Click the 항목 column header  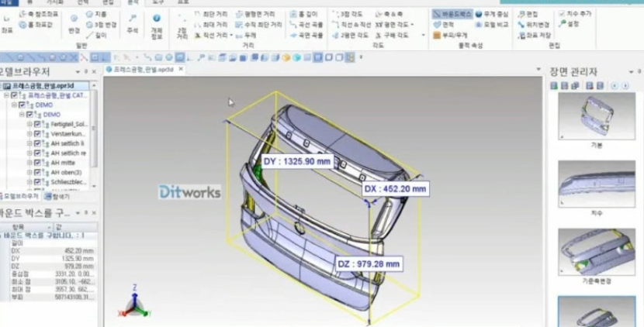26,227
